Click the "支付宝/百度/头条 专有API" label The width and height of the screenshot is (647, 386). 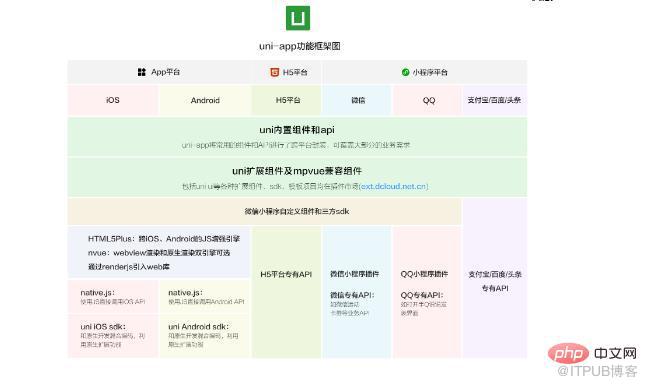pyautogui.click(x=495, y=281)
